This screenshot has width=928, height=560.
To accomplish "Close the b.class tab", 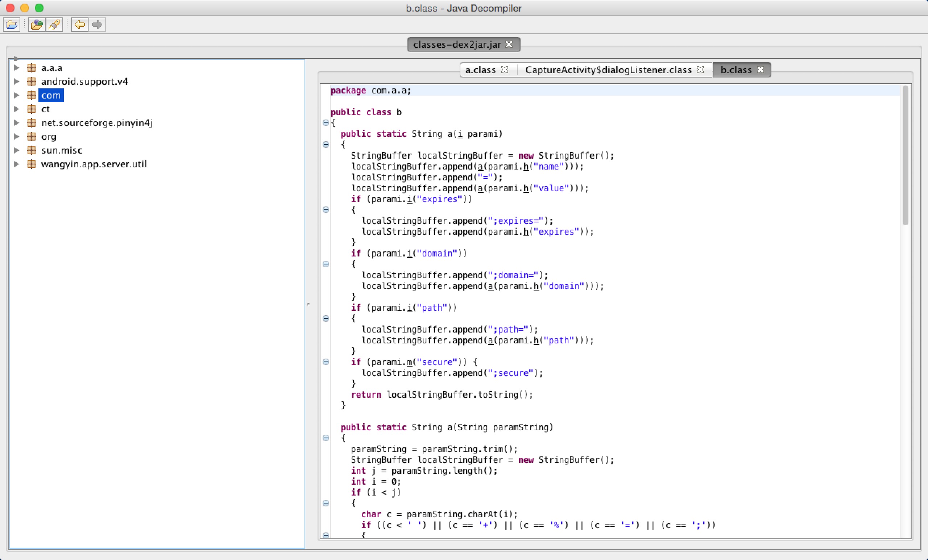I will [761, 70].
